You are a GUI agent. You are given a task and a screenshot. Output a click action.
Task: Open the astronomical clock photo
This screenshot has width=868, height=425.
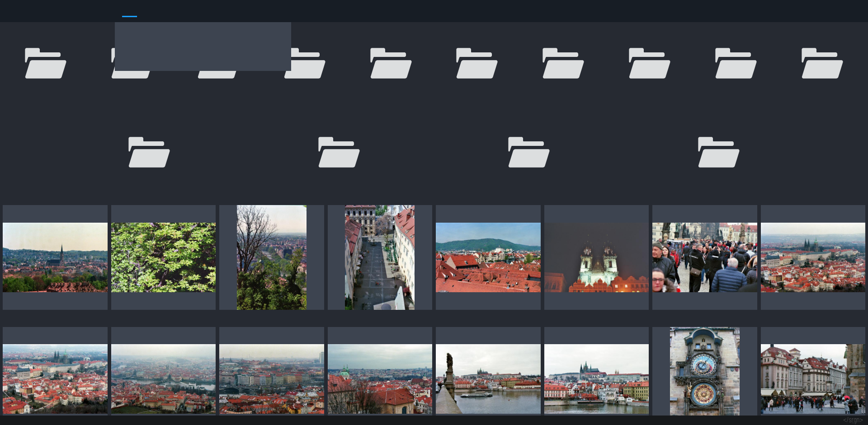point(704,371)
